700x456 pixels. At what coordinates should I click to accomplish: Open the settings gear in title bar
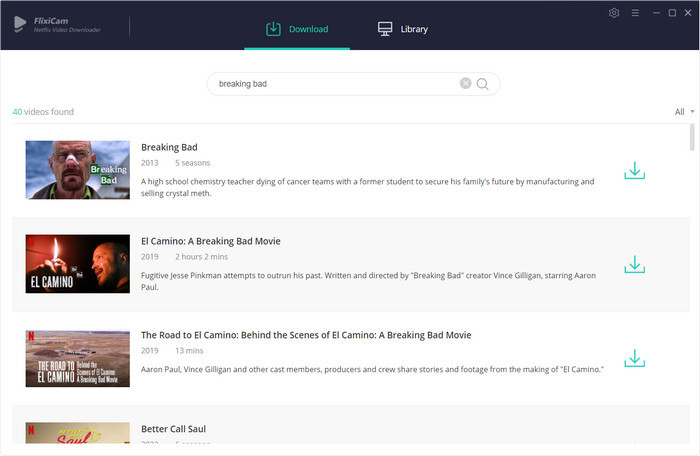614,13
